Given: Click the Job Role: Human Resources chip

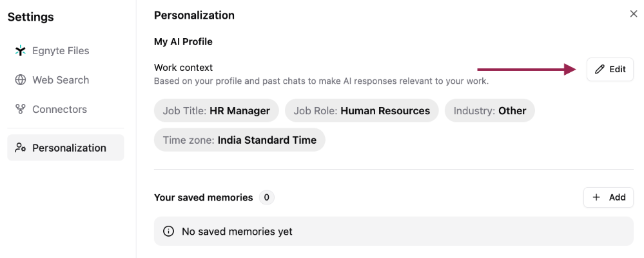Looking at the screenshot, I should tap(362, 110).
